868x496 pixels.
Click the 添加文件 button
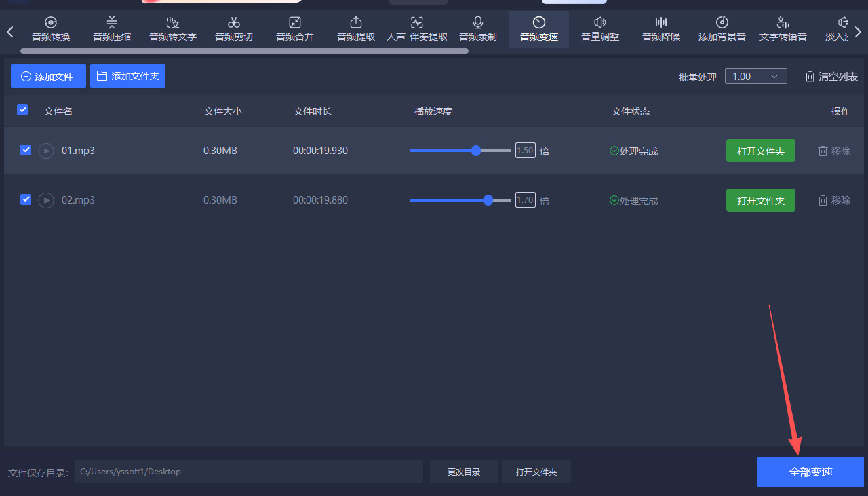click(48, 76)
